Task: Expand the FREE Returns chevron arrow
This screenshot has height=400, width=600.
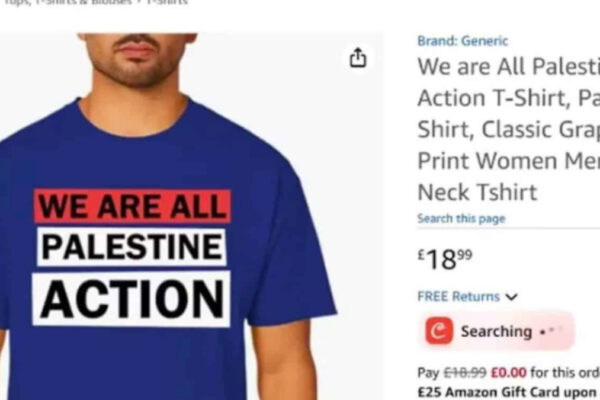Action: [512, 297]
